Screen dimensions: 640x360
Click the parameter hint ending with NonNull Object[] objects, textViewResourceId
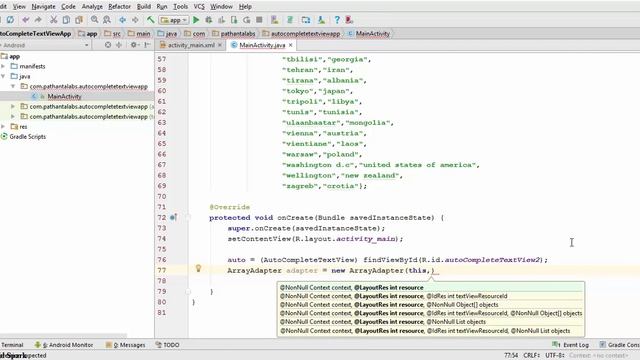(x=431, y=313)
